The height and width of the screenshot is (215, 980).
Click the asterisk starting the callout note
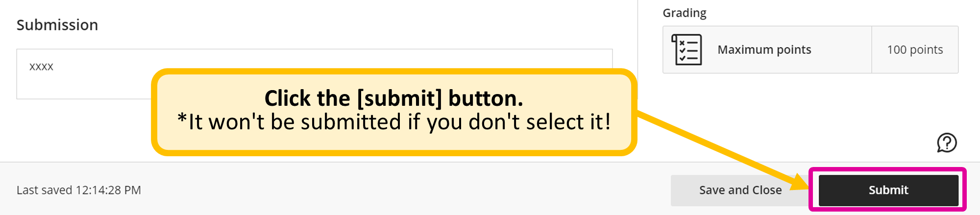pos(182,119)
